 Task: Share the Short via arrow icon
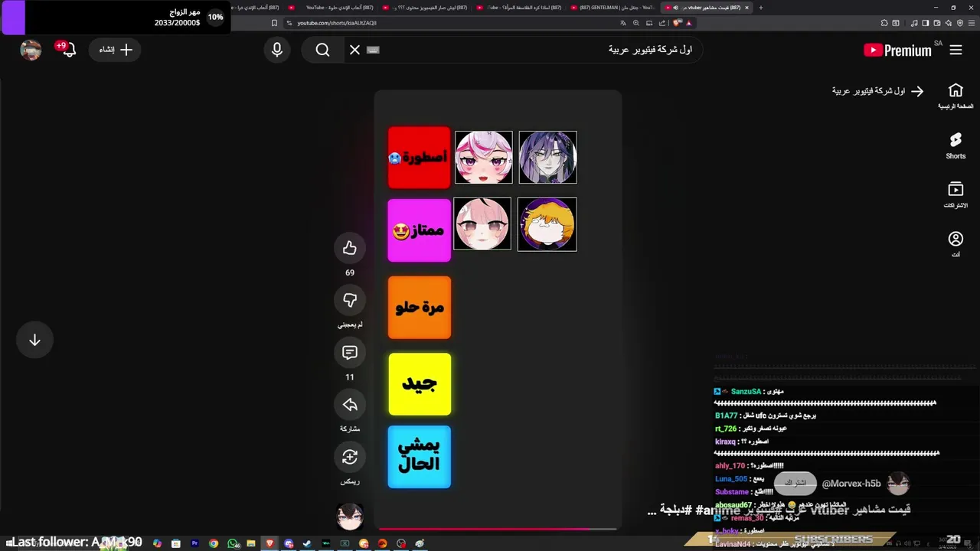(350, 405)
